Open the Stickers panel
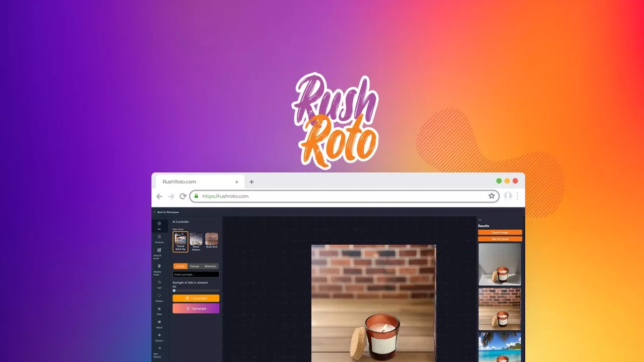The height and width of the screenshot is (362, 644). point(159,297)
